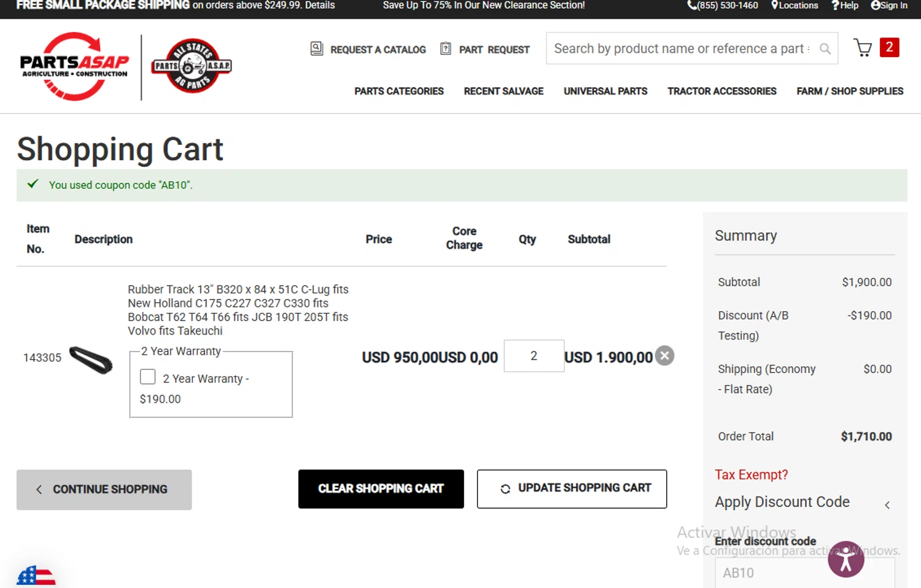
Task: Open the Rubber Track product description link
Action: [238, 310]
